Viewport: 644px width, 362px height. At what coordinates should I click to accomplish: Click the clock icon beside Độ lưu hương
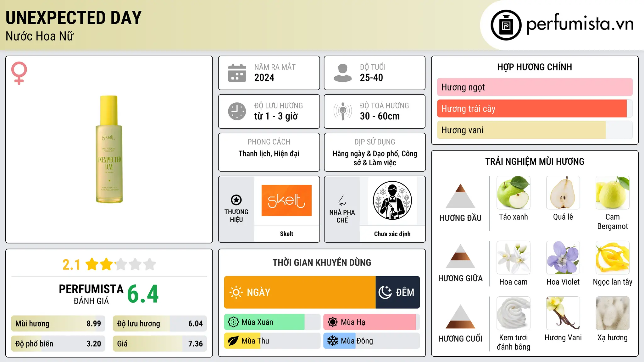click(237, 111)
